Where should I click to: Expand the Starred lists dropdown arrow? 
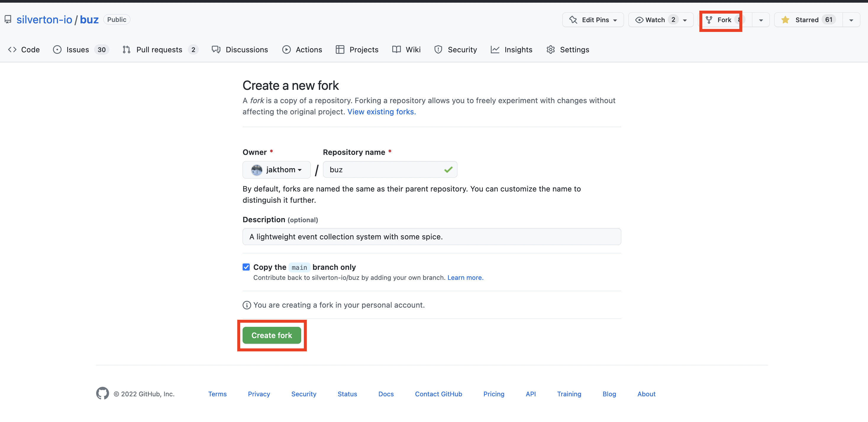851,20
